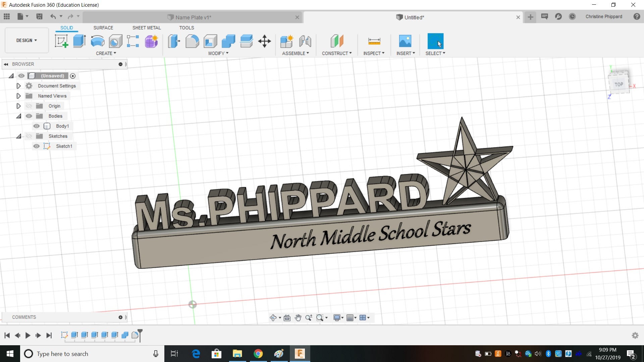Open the SHEET METAL tab
644x362 pixels.
(147, 28)
